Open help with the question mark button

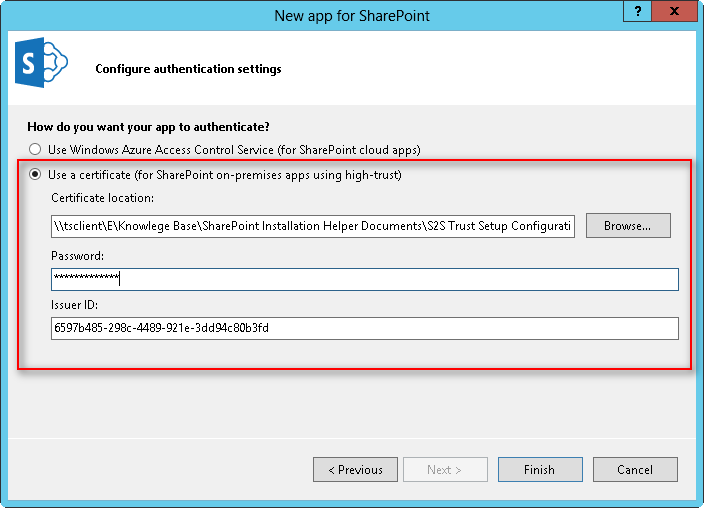(x=636, y=12)
